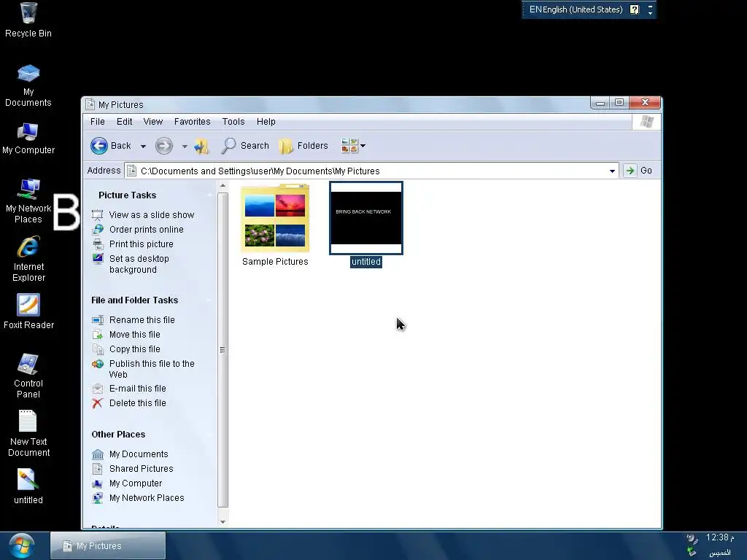The height and width of the screenshot is (560, 747).
Task: Click the Order prints online icon
Action: (x=98, y=230)
